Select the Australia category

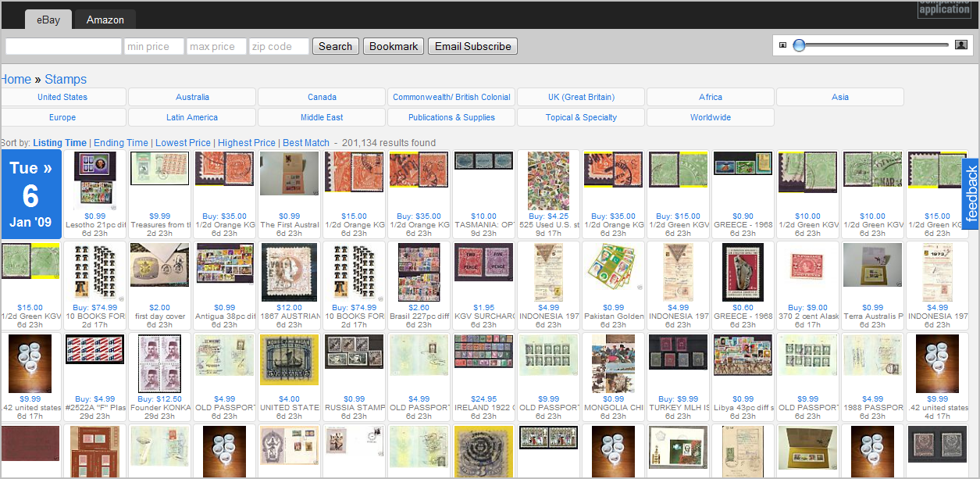[192, 97]
